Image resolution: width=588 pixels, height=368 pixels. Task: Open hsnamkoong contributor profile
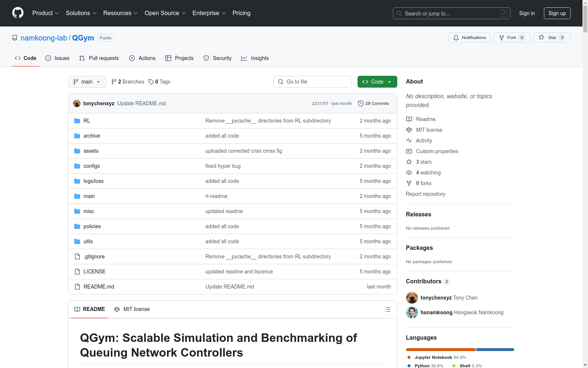click(x=437, y=312)
